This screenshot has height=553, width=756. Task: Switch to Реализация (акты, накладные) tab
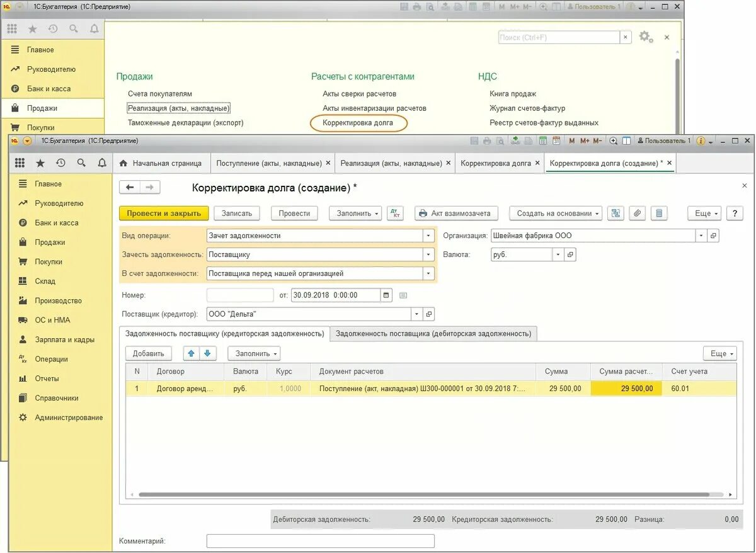[x=391, y=163]
